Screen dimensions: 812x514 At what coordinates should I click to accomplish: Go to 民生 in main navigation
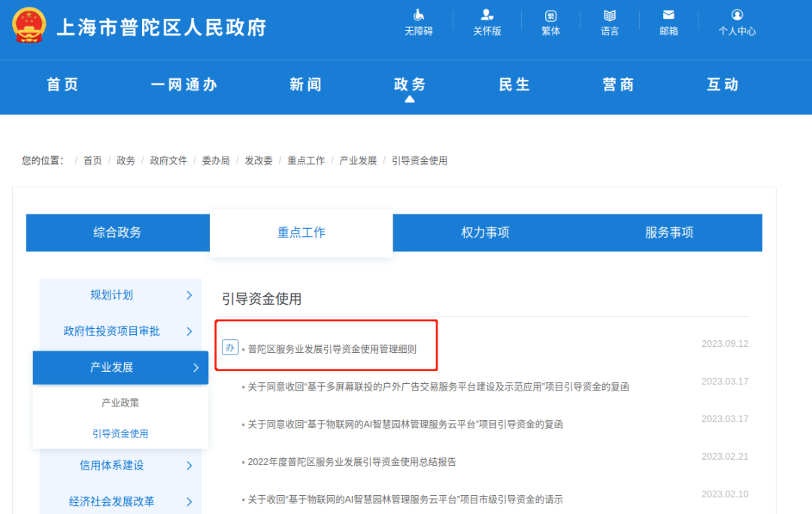515,85
